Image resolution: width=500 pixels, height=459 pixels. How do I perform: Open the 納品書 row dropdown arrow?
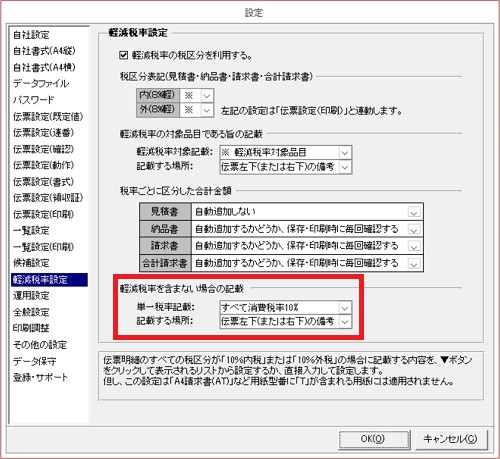tap(414, 229)
